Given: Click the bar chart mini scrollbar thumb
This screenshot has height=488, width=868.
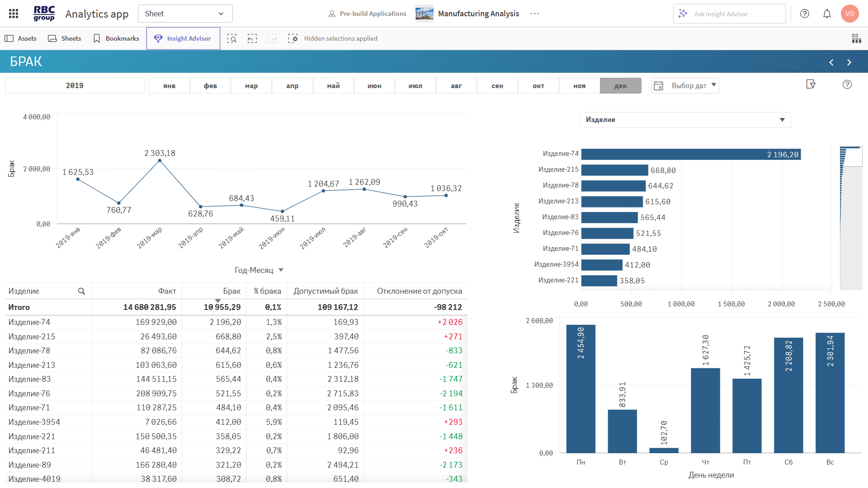Looking at the screenshot, I should (851, 157).
